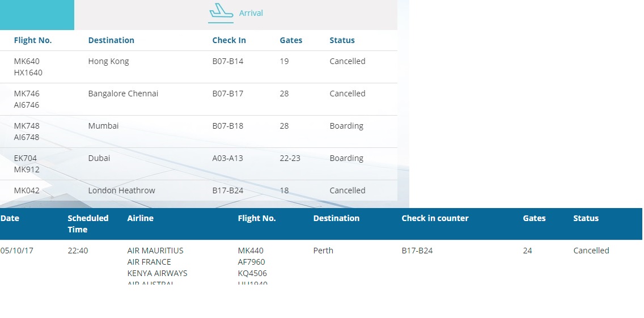This screenshot has height=318, width=644.
Task: Click the London Heathrow destination
Action: click(121, 190)
